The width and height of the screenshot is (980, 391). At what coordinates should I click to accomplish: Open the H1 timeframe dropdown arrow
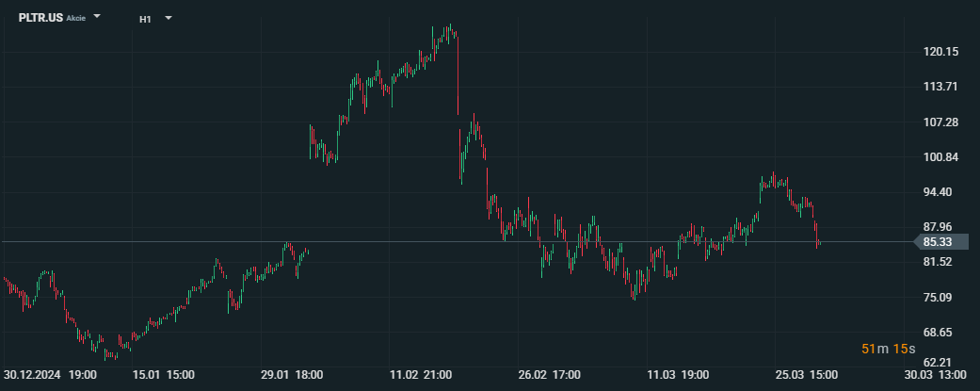pyautogui.click(x=169, y=18)
